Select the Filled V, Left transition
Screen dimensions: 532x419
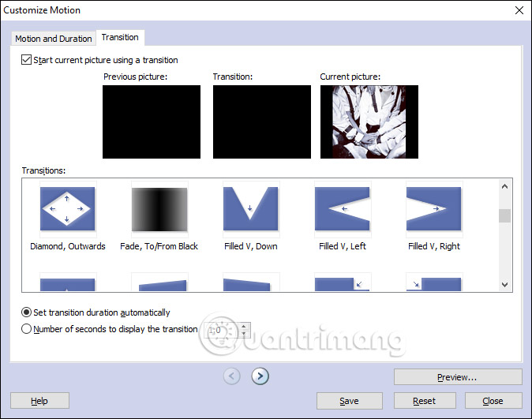(343, 208)
